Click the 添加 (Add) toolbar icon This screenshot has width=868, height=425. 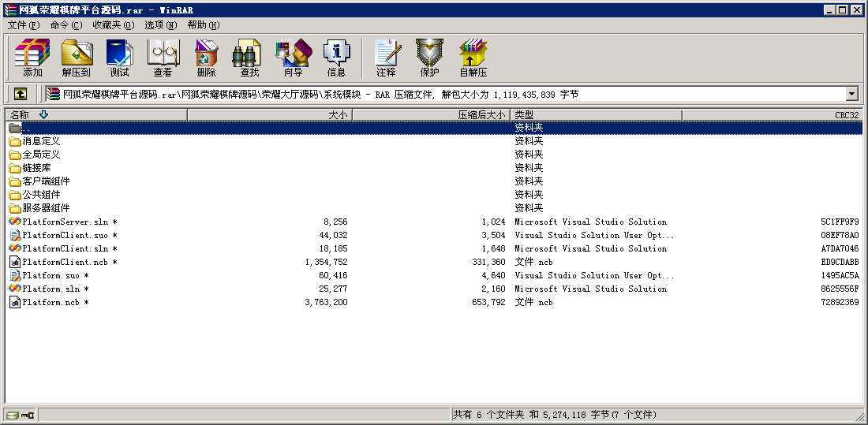pyautogui.click(x=32, y=58)
